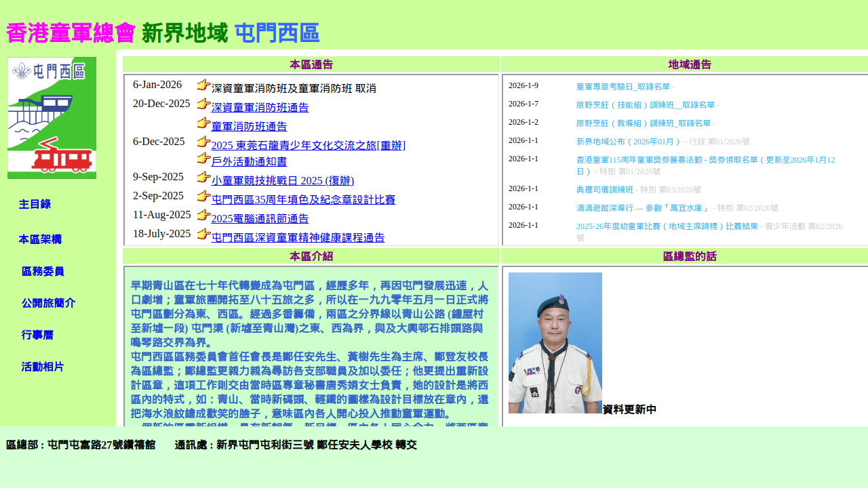Open 本區架構 in the sidebar menu
The height and width of the screenshot is (488, 868).
pos(40,239)
